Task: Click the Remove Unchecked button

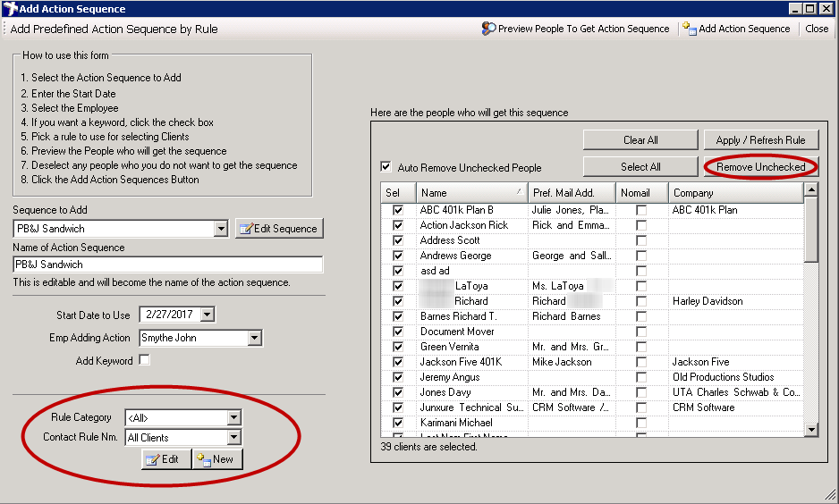Action: point(761,167)
